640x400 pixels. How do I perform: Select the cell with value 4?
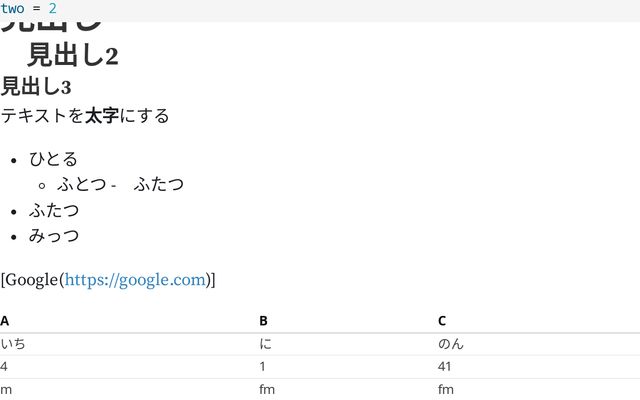5,367
